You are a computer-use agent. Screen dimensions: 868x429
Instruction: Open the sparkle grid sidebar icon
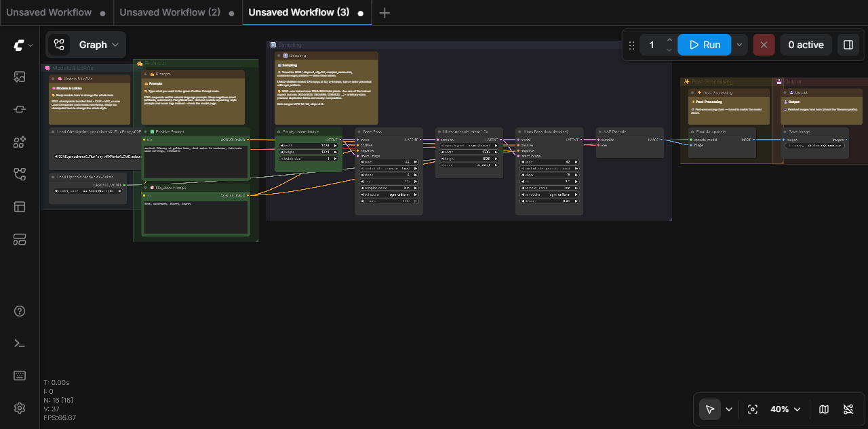(x=20, y=142)
